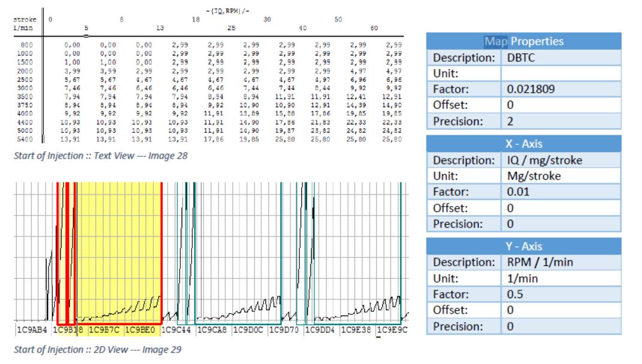Click cell value 15,88 in the 4000 row
Screen dimensions: 642x364
tap(285, 113)
